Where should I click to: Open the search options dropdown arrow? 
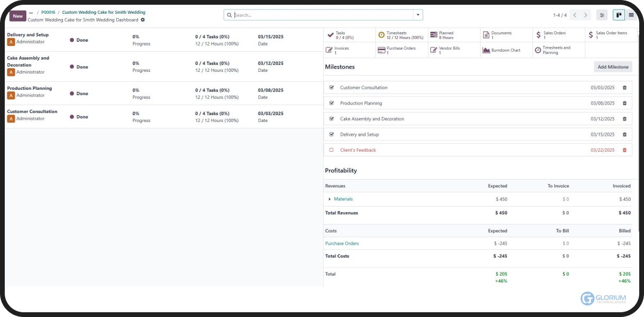418,15
